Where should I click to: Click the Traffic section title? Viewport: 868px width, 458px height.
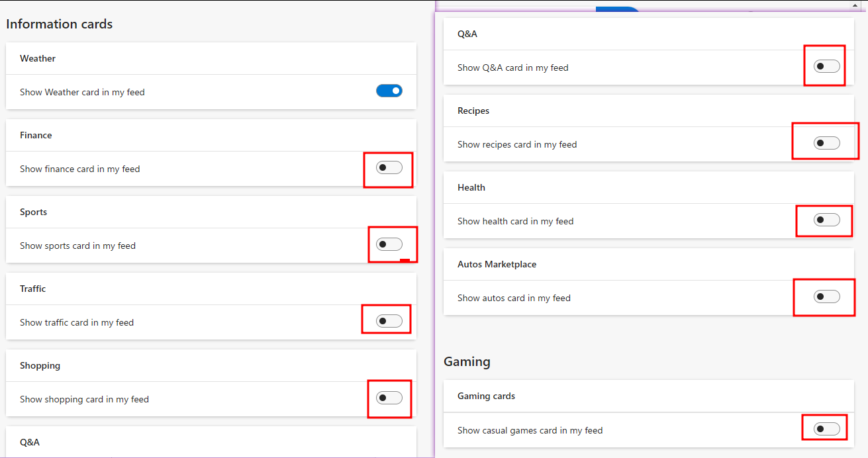33,289
